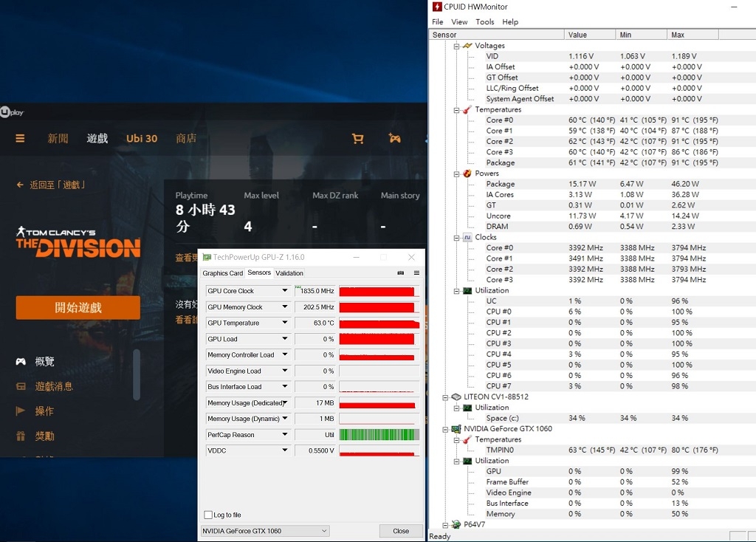The image size is (756, 542).
Task: Click the GTX 1060 Temperatures thermometer icon
Action: tap(467, 439)
